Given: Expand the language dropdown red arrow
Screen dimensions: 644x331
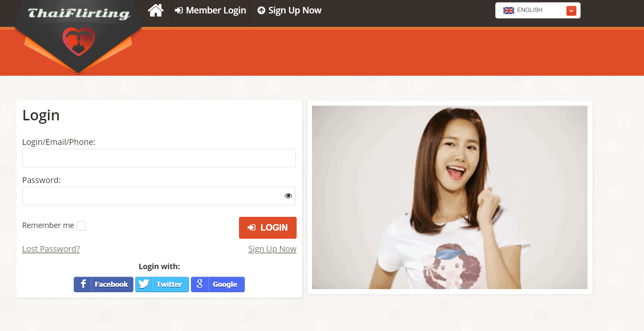Looking at the screenshot, I should point(571,11).
